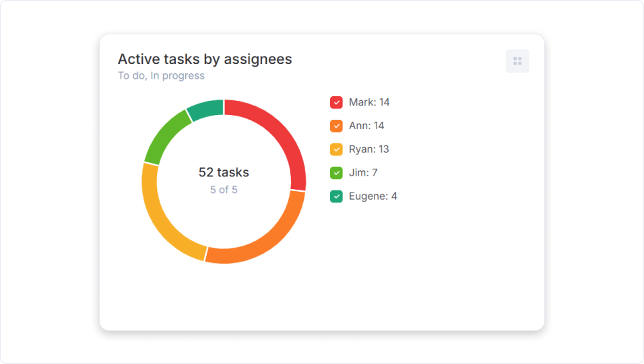Image resolution: width=644 pixels, height=364 pixels.
Task: Uncheck the red Mark checkbox
Action: 337,102
